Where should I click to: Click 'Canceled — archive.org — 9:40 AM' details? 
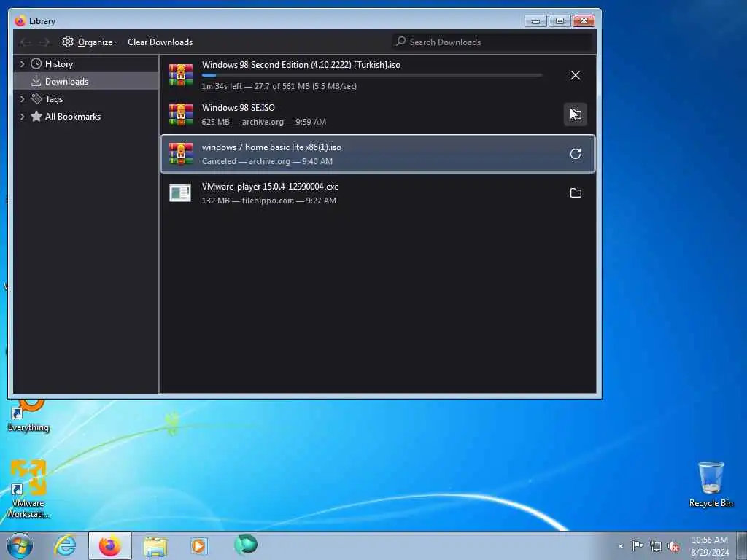point(267,161)
